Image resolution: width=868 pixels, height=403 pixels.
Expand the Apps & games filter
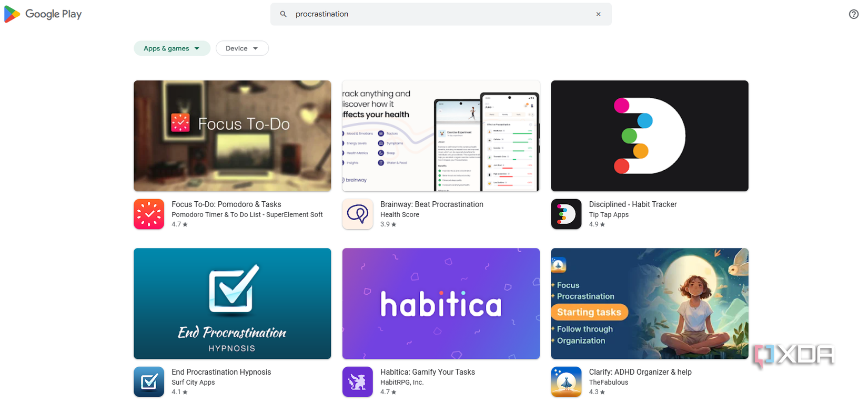171,48
